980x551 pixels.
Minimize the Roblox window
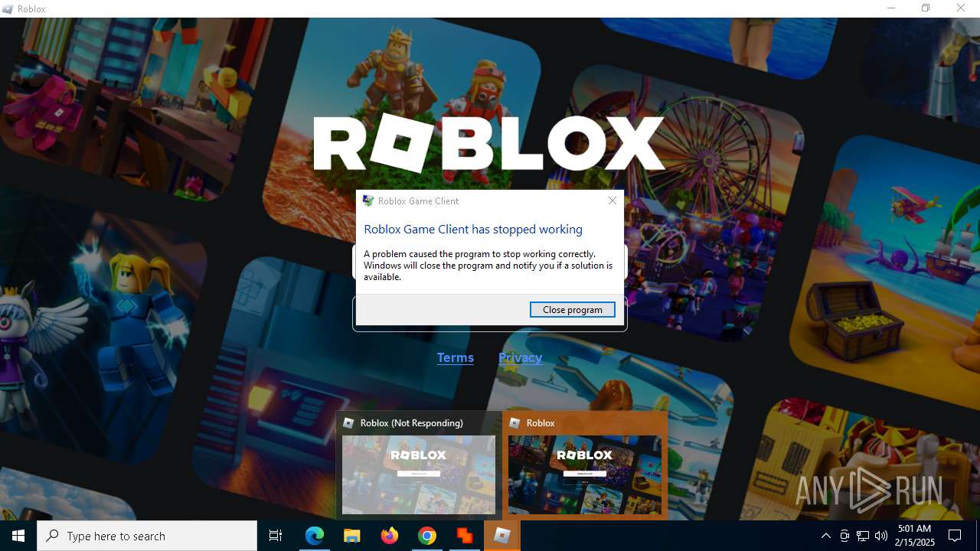tap(891, 8)
